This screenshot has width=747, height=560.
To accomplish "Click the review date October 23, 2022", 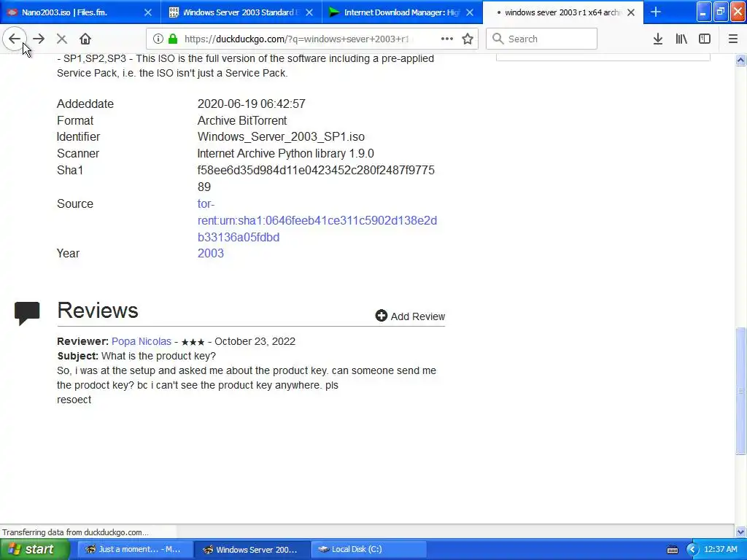I will 255,341.
